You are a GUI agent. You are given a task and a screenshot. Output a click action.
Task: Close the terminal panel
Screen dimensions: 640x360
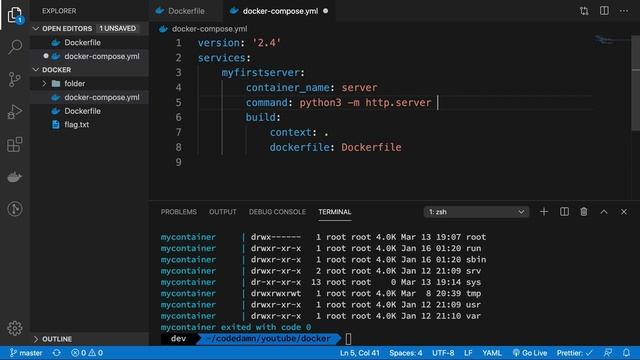click(x=624, y=212)
